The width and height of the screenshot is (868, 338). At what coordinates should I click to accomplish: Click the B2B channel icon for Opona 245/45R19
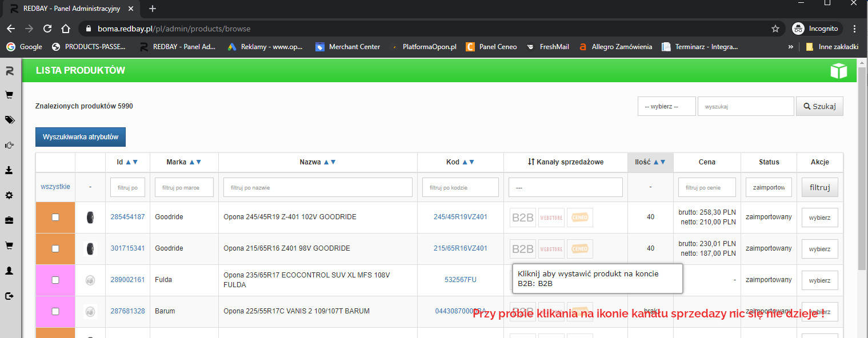tap(522, 217)
